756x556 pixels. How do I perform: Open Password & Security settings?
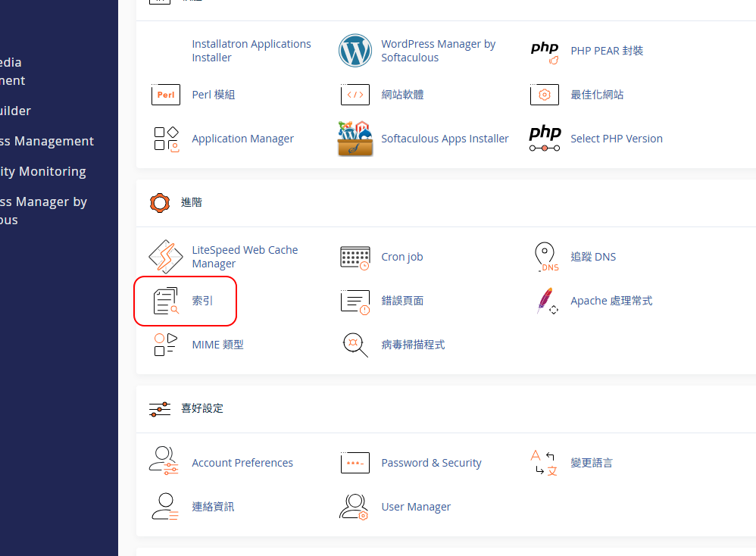point(431,463)
